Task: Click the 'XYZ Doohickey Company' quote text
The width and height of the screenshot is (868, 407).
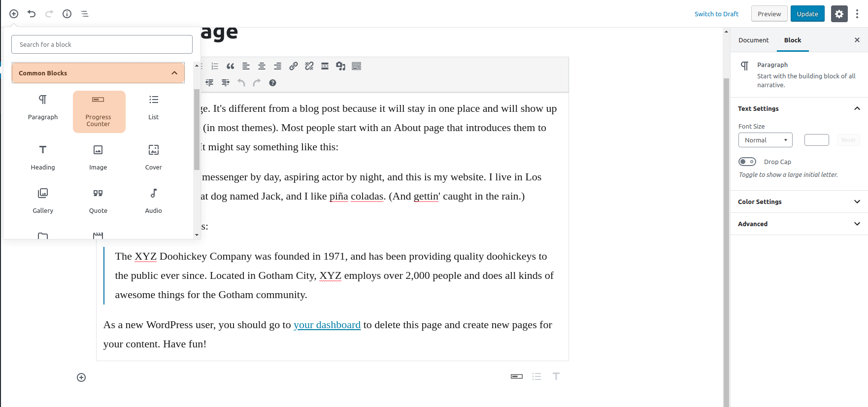Action: 334,275
